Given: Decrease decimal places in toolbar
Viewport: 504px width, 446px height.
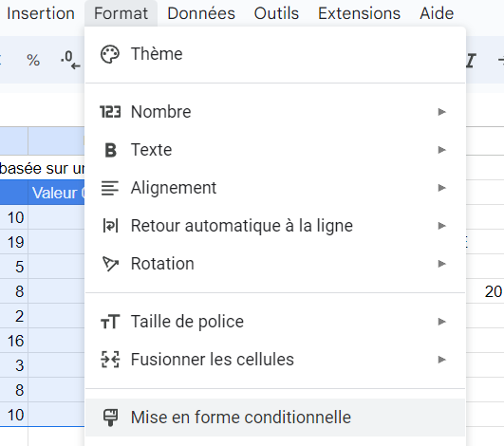Looking at the screenshot, I should click(70, 60).
